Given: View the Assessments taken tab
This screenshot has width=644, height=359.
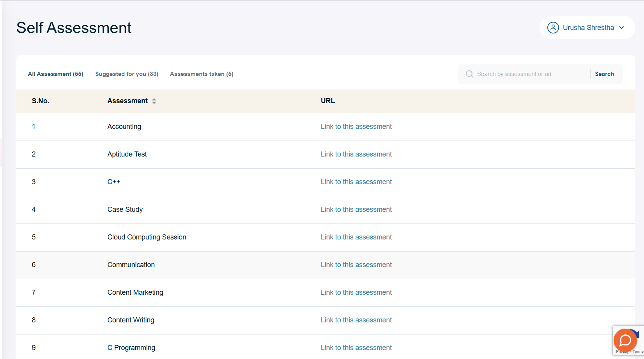Looking at the screenshot, I should pyautogui.click(x=202, y=74).
